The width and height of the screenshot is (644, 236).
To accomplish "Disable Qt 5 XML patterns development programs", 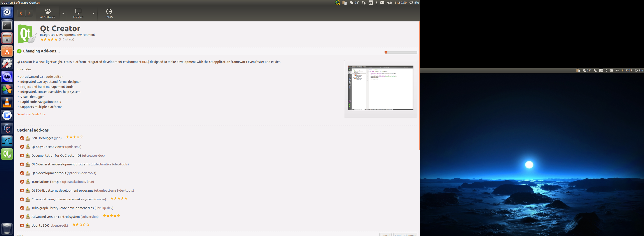I will (22, 191).
